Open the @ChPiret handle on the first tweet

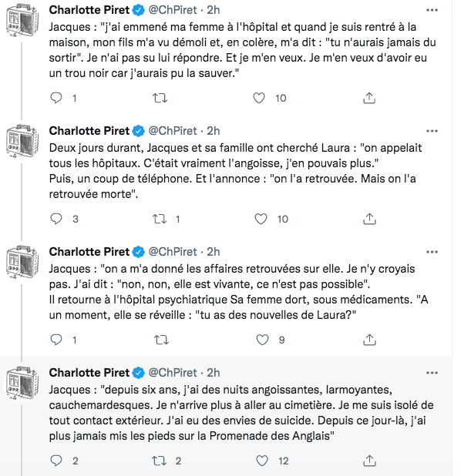pyautogui.click(x=173, y=10)
